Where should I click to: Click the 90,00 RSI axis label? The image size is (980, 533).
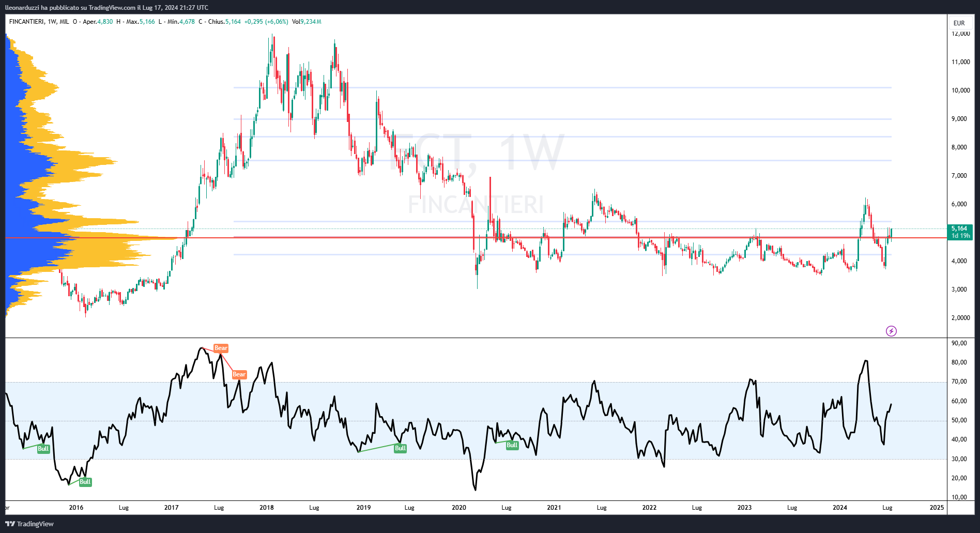click(x=959, y=343)
